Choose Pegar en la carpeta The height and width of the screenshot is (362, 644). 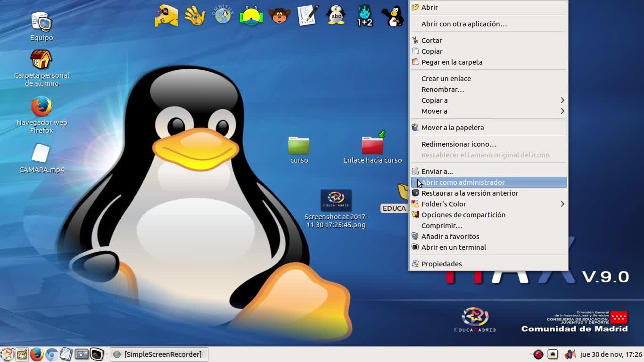point(489,62)
